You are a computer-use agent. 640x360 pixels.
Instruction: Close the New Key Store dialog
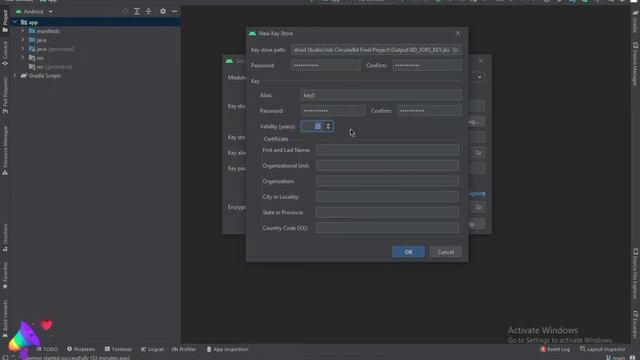coord(458,33)
